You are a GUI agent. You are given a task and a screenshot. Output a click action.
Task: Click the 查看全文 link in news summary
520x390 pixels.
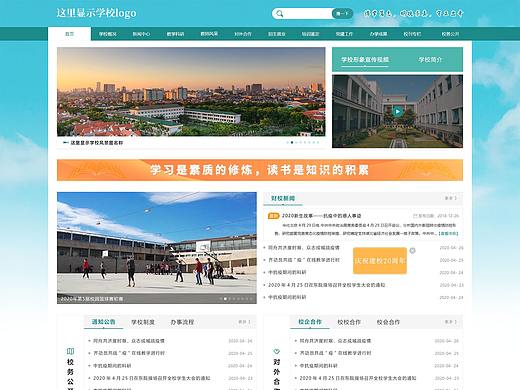click(x=448, y=234)
